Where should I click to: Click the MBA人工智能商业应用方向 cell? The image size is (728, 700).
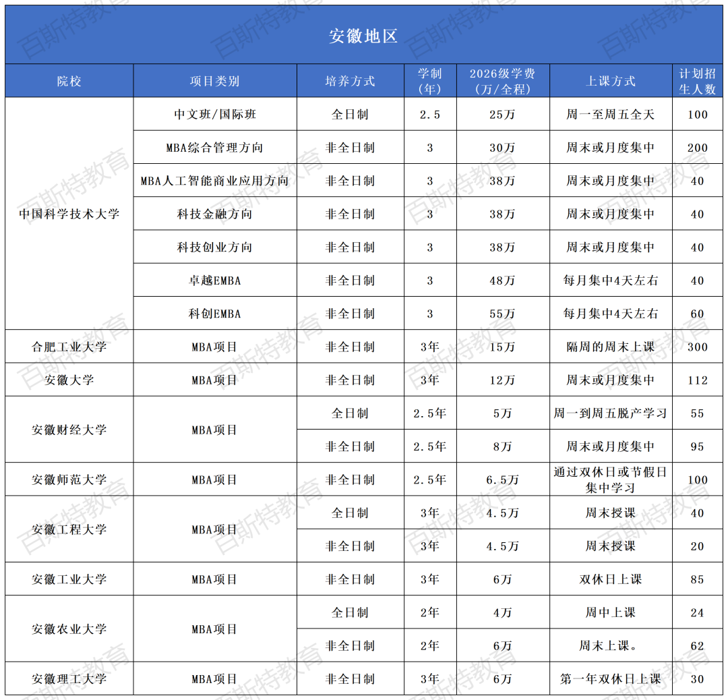[215, 181]
